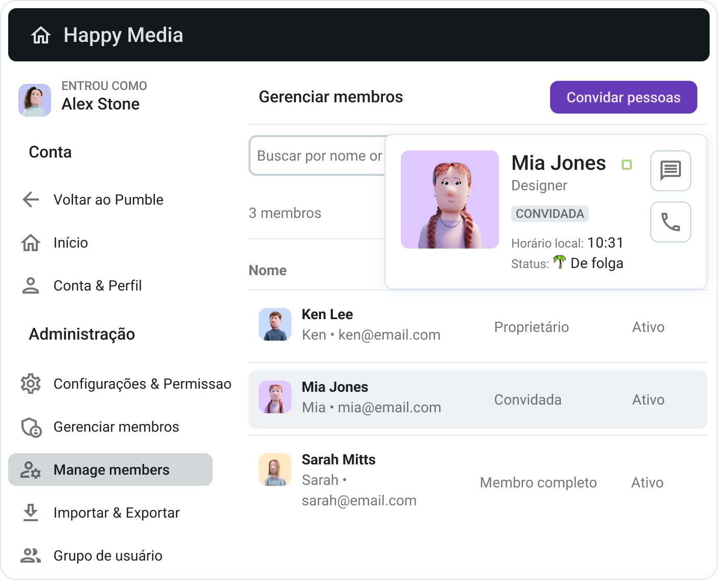Viewport: 728px width, 580px height.
Task: Open chat with Mia Jones via message icon
Action: pyautogui.click(x=670, y=170)
